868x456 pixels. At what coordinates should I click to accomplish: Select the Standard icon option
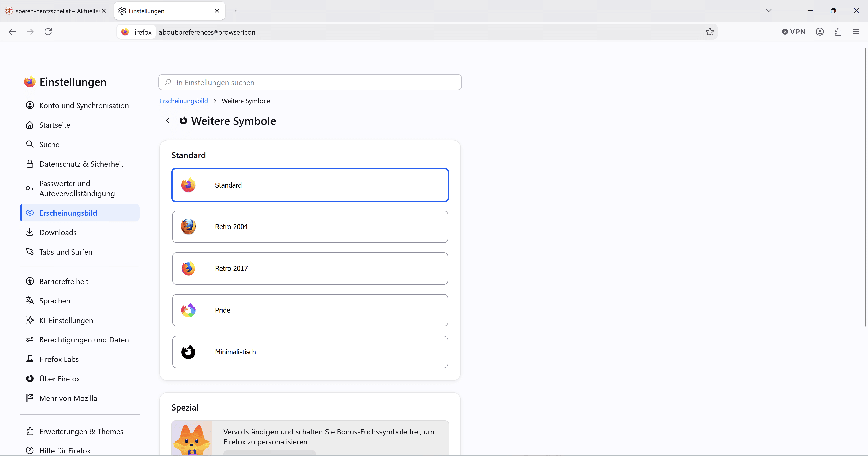click(310, 185)
